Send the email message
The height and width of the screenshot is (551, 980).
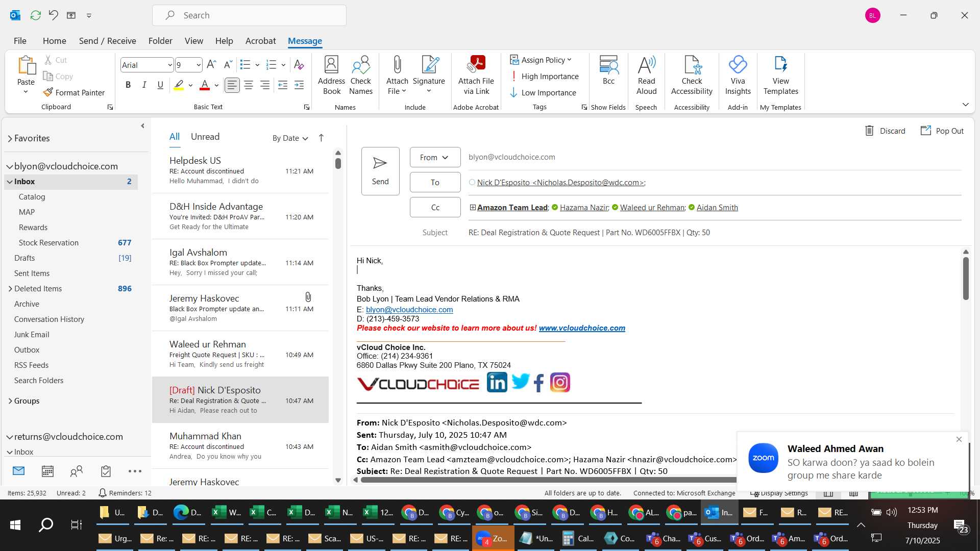click(380, 171)
